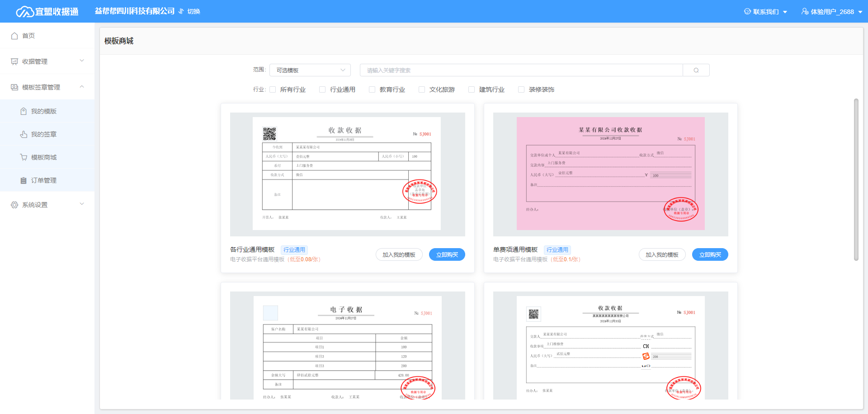Click the receipt management icon
This screenshot has width=868, height=414.
tap(14, 61)
